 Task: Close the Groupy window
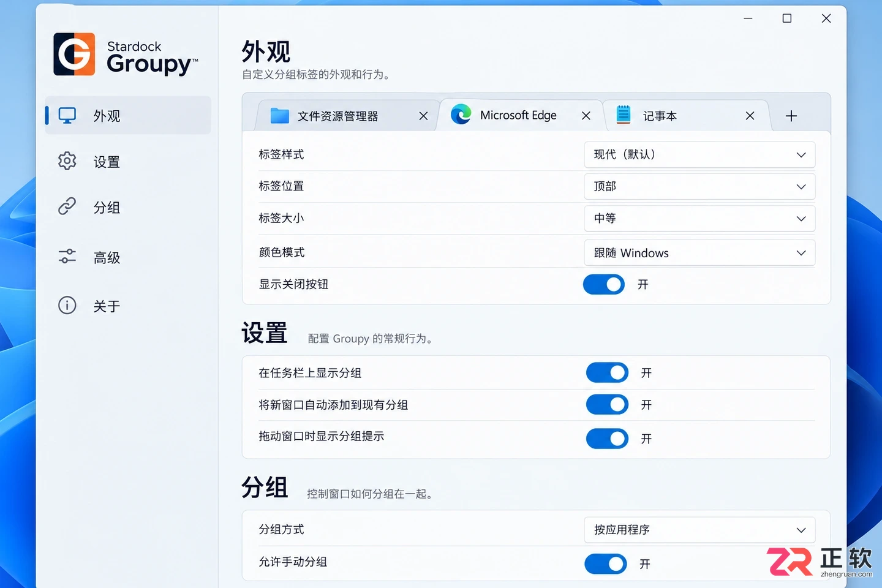pyautogui.click(x=826, y=18)
